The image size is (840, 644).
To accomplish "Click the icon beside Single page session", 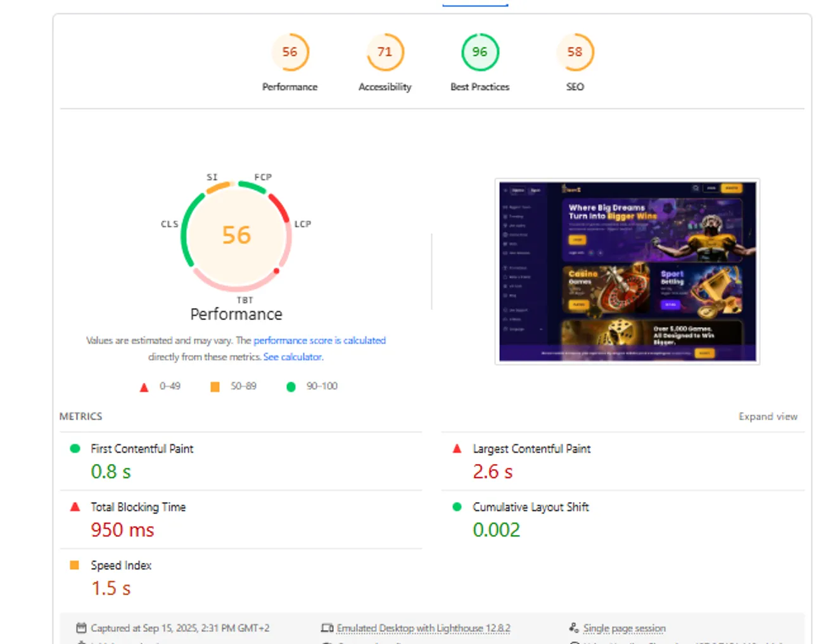I will [573, 628].
